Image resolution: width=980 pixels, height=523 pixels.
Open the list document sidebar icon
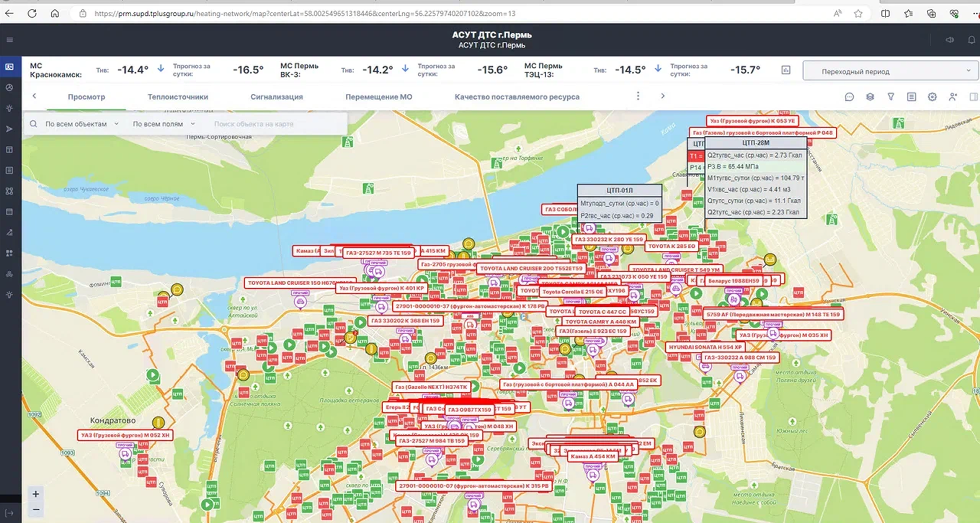(10, 170)
